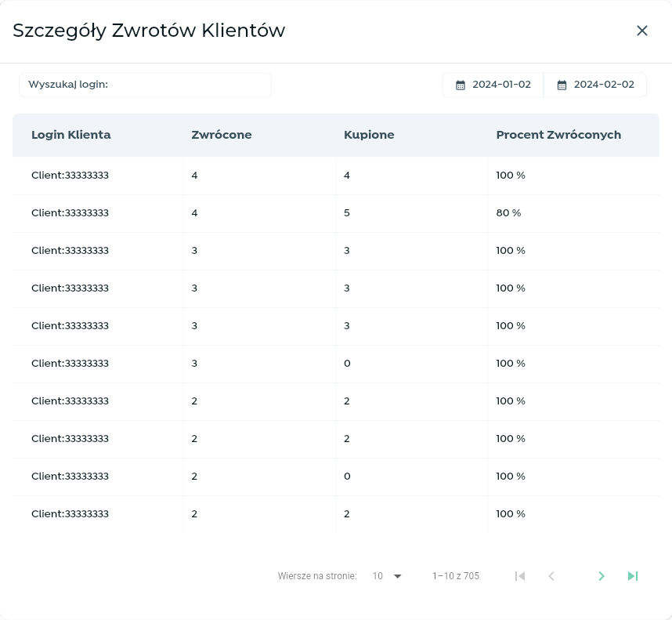Jump to the first page of results
The height and width of the screenshot is (620, 672).
tap(520, 576)
